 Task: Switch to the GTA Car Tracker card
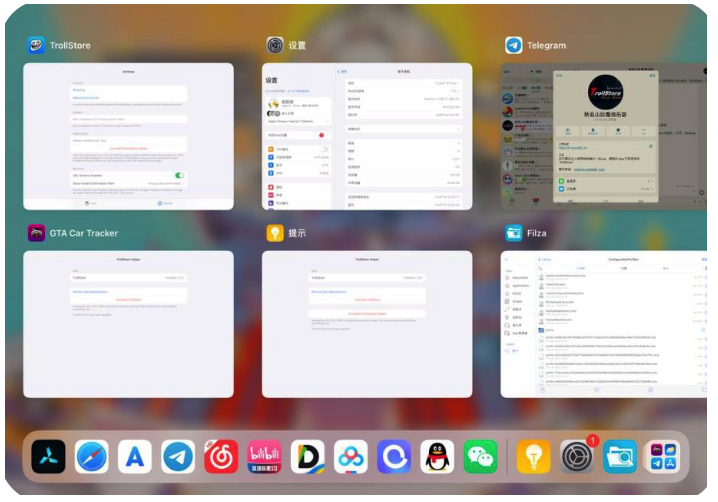point(128,324)
